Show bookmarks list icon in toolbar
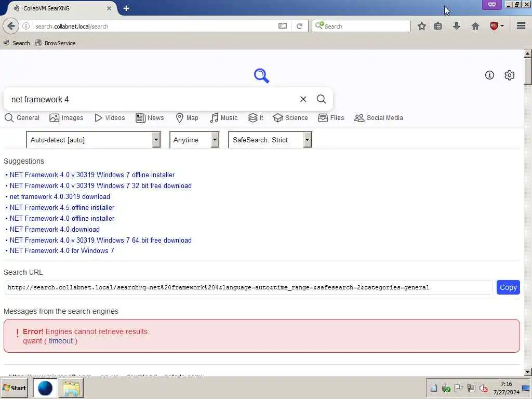The height and width of the screenshot is (399, 532). 438,26
